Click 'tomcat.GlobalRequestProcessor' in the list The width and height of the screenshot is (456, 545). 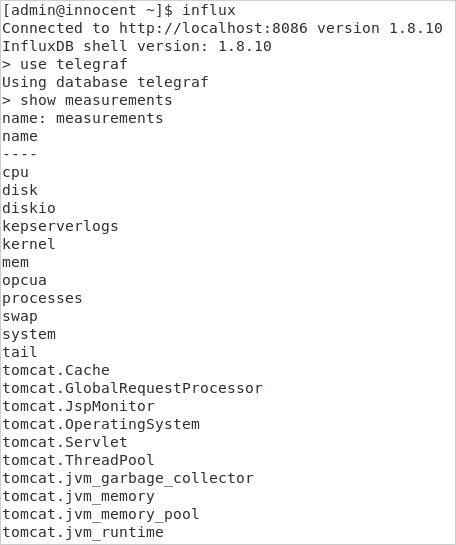tap(132, 388)
